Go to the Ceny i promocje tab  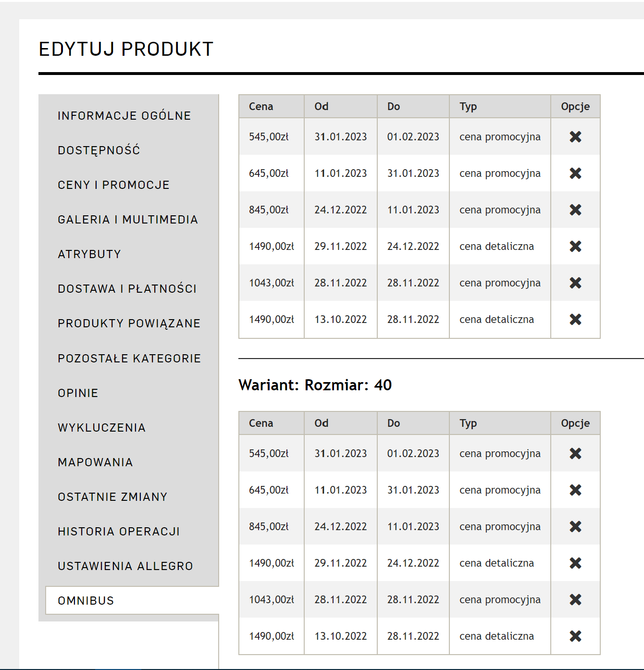[113, 185]
